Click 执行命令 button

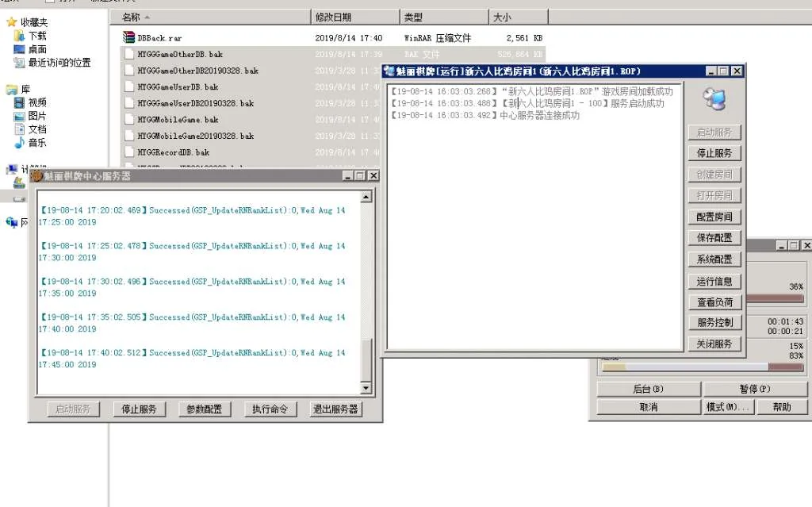pyautogui.click(x=269, y=409)
